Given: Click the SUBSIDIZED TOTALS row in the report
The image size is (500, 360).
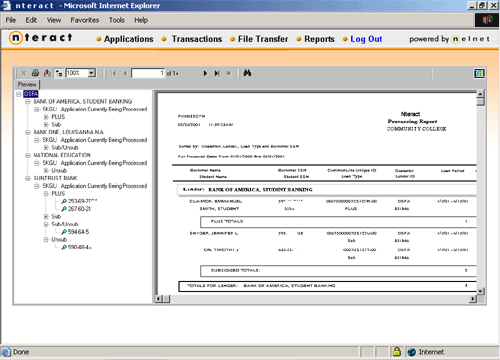Looking at the screenshot, I should (x=338, y=271).
